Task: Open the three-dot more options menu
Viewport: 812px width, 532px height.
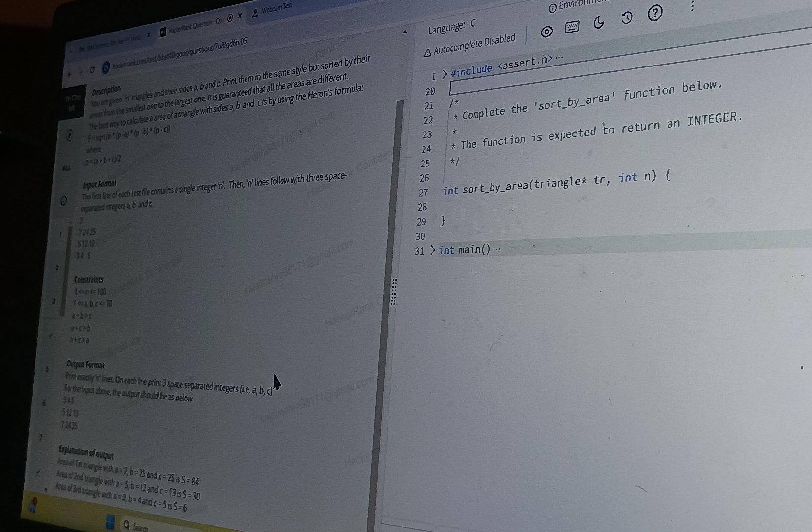Action: (x=692, y=6)
